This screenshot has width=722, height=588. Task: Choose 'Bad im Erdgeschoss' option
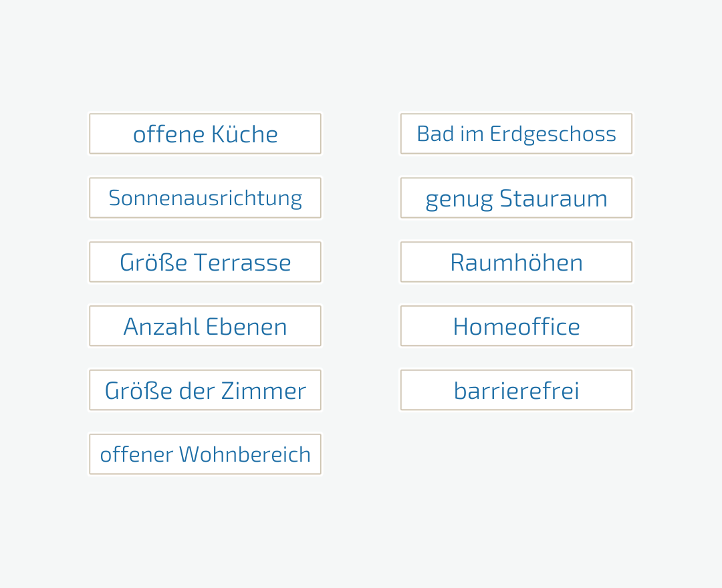point(516,134)
